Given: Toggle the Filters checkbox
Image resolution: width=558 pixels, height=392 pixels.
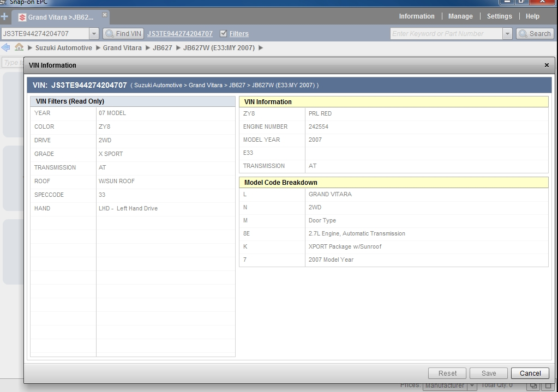Looking at the screenshot, I should click(x=223, y=34).
